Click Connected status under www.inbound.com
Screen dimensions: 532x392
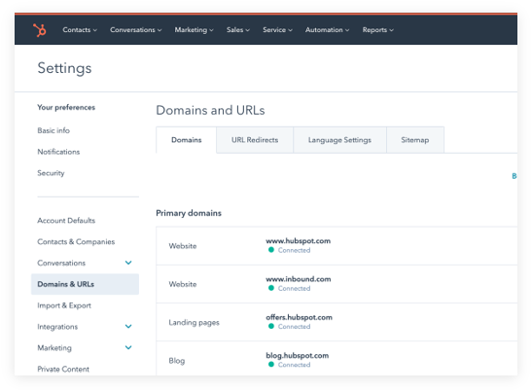[294, 288]
